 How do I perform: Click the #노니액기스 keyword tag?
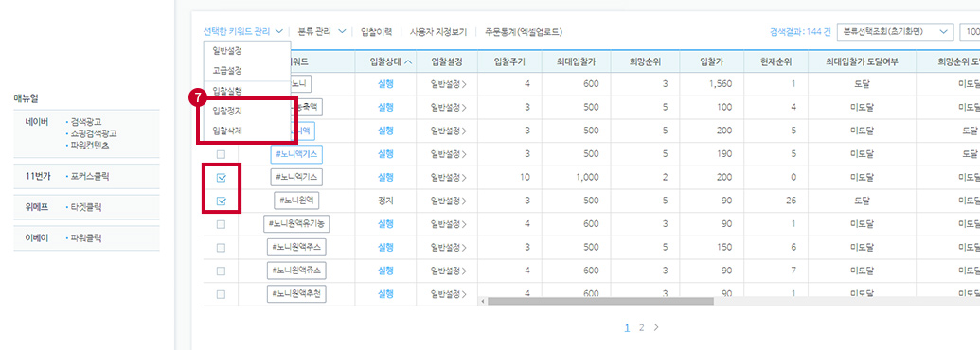[x=297, y=154]
